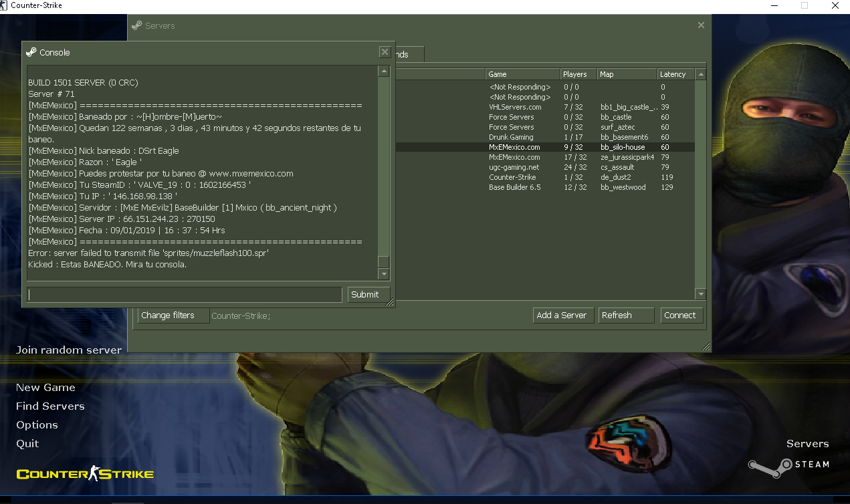This screenshot has height=504, width=850.
Task: Connect to the selected server
Action: pos(682,316)
